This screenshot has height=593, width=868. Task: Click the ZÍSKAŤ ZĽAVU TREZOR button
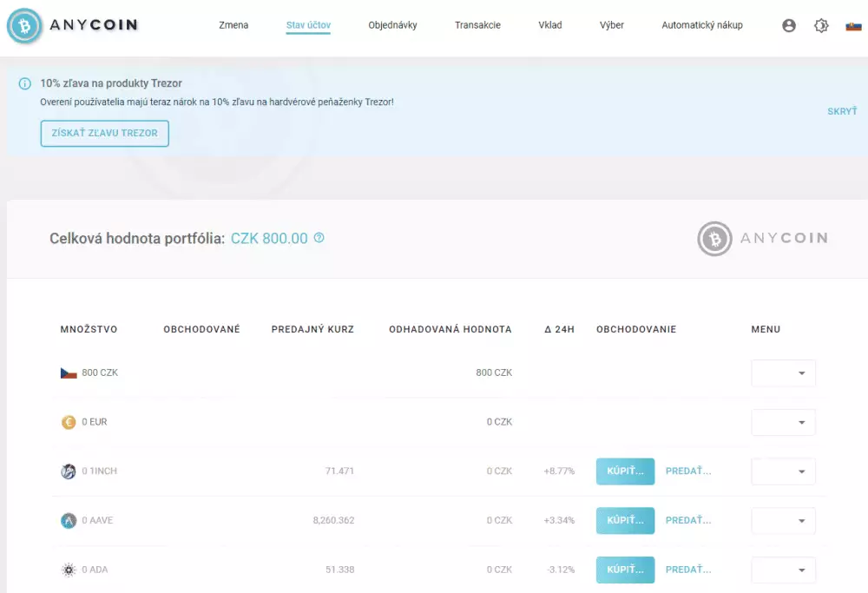tap(104, 133)
